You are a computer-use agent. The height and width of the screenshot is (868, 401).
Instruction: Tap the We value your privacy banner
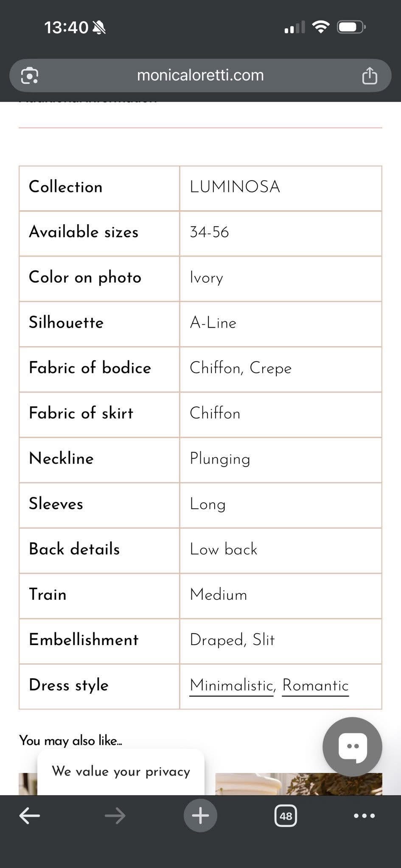[121, 771]
